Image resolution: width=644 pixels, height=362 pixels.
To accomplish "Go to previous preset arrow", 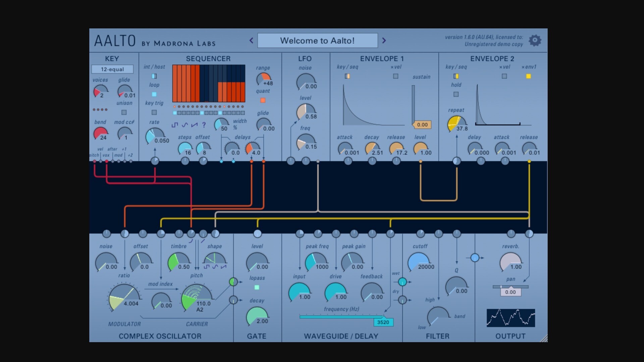I will [x=251, y=41].
